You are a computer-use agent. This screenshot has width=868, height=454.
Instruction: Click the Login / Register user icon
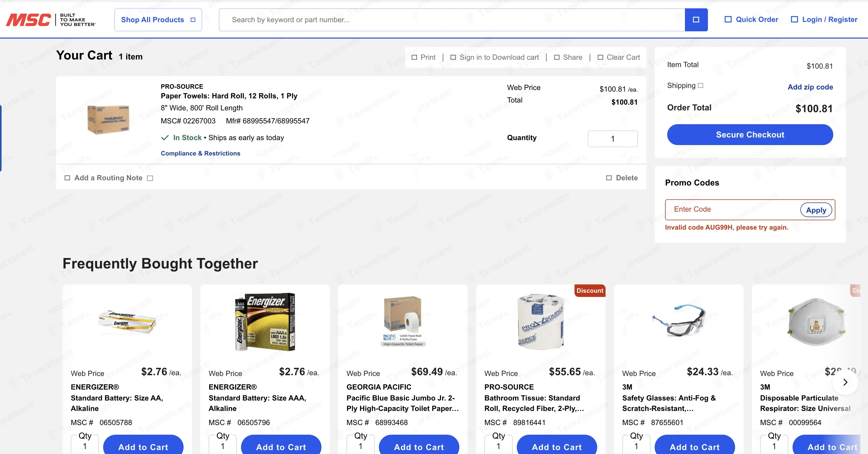coord(794,20)
